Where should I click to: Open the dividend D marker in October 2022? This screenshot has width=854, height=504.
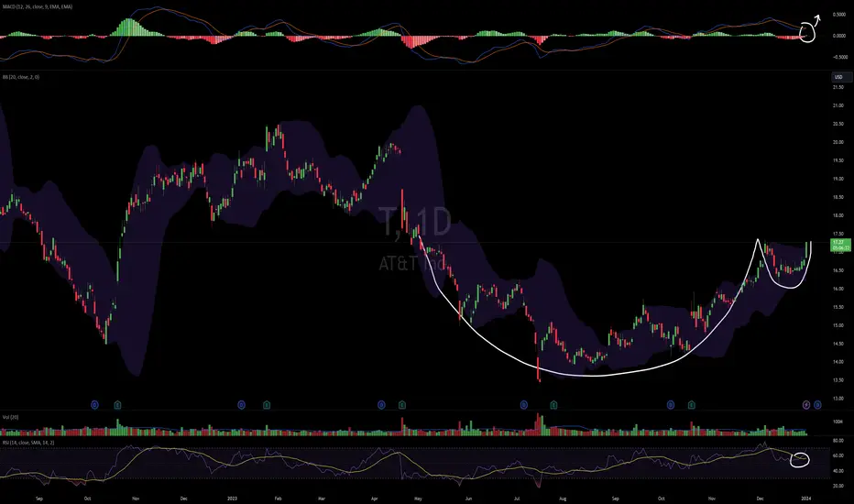94,405
